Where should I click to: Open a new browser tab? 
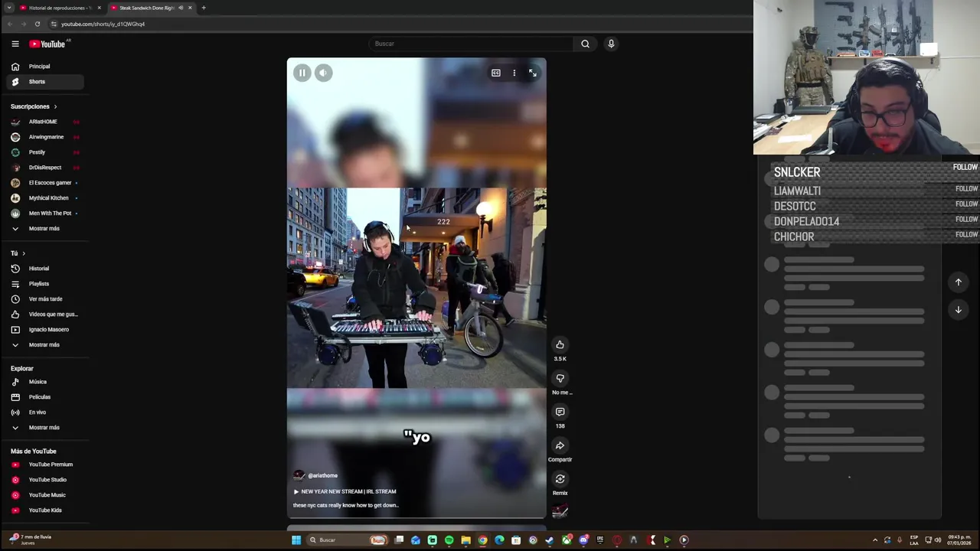tap(204, 8)
